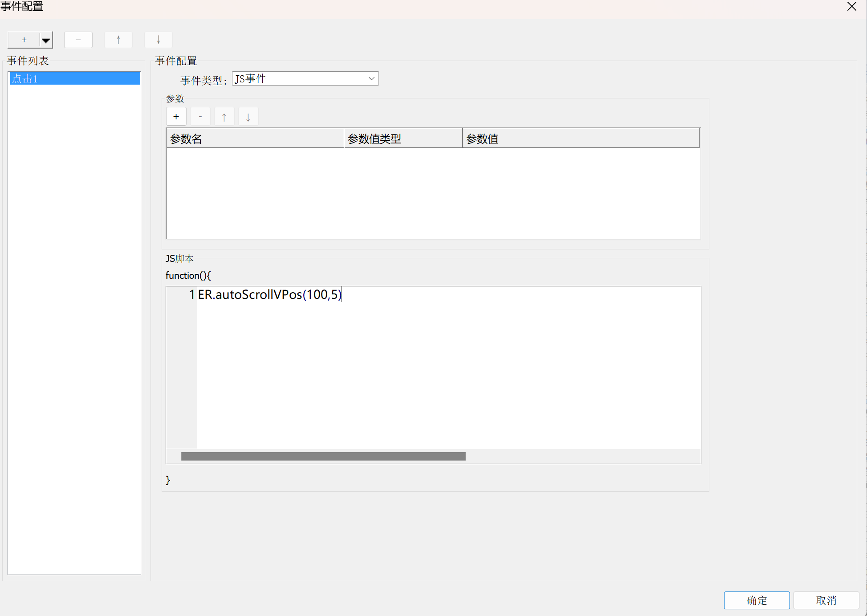Move event up with blue arrow
867x616 pixels.
118,40
